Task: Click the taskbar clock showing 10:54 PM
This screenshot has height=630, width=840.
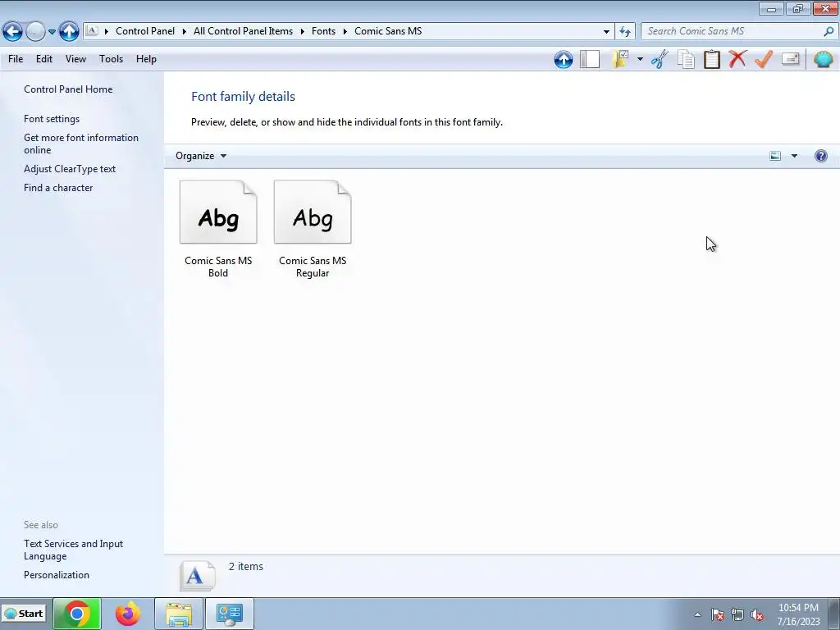Action: pos(798,614)
